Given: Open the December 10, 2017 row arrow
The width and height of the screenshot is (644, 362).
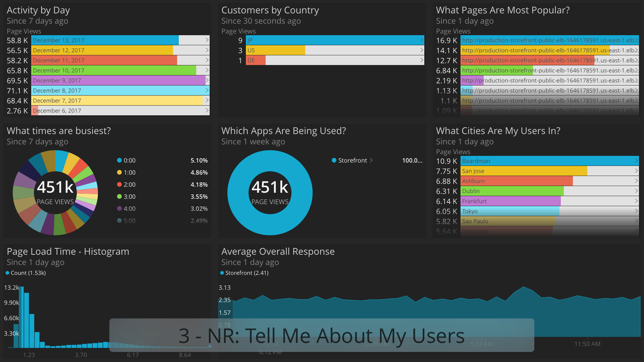Looking at the screenshot, I should click(x=207, y=70).
